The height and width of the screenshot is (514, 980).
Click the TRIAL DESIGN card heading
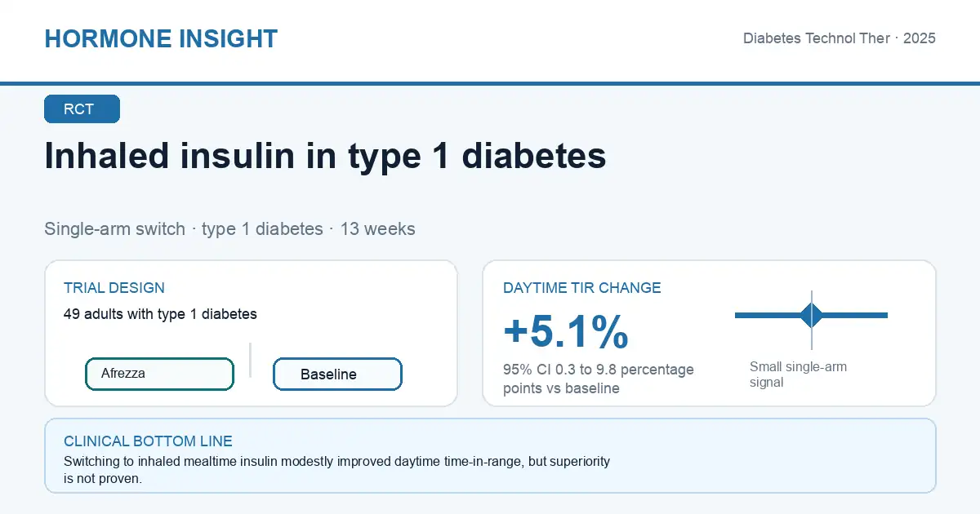coord(114,288)
